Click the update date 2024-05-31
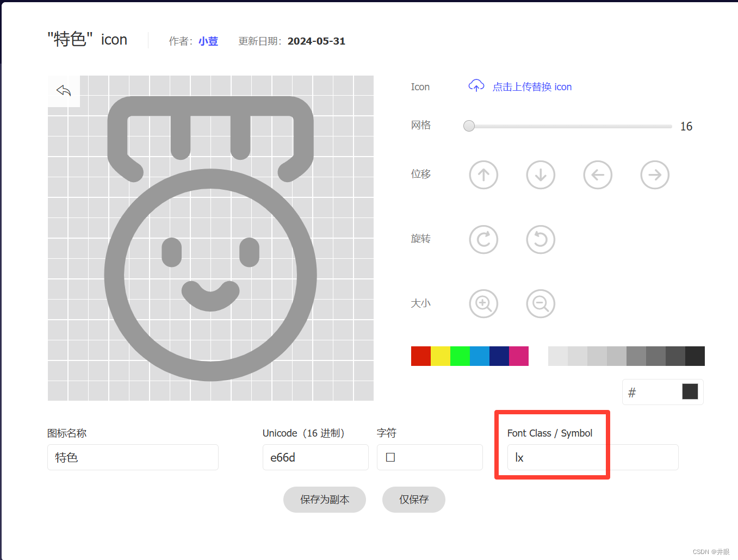 [317, 41]
